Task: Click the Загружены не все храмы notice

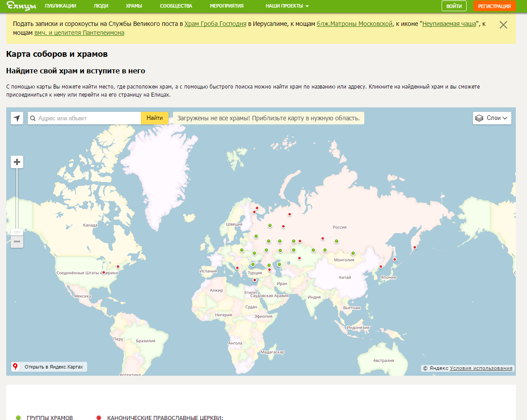Action: pos(269,118)
